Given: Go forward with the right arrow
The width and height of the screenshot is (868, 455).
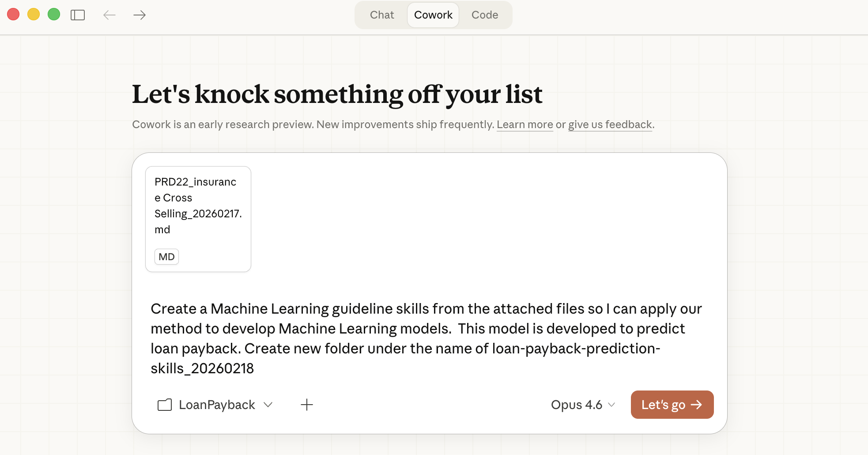Looking at the screenshot, I should tap(140, 15).
